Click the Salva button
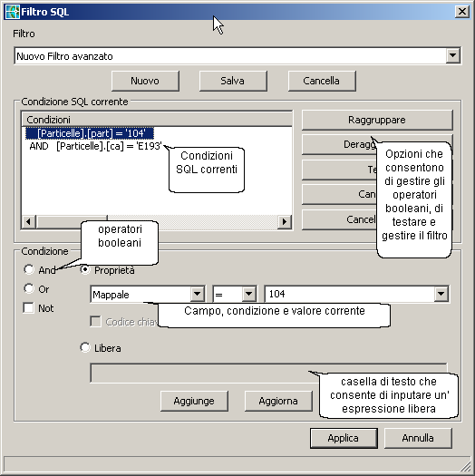The height and width of the screenshot is (476, 475). click(x=233, y=81)
